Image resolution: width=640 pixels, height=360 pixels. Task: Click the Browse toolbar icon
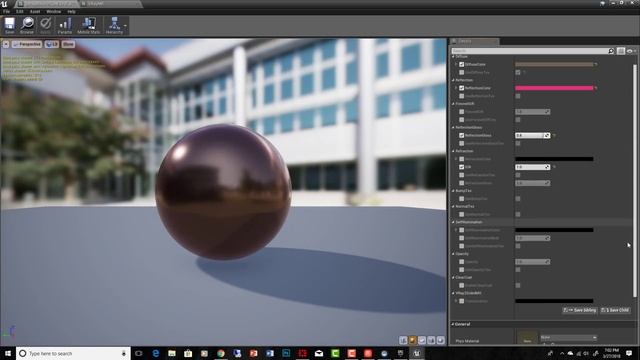coord(27,25)
